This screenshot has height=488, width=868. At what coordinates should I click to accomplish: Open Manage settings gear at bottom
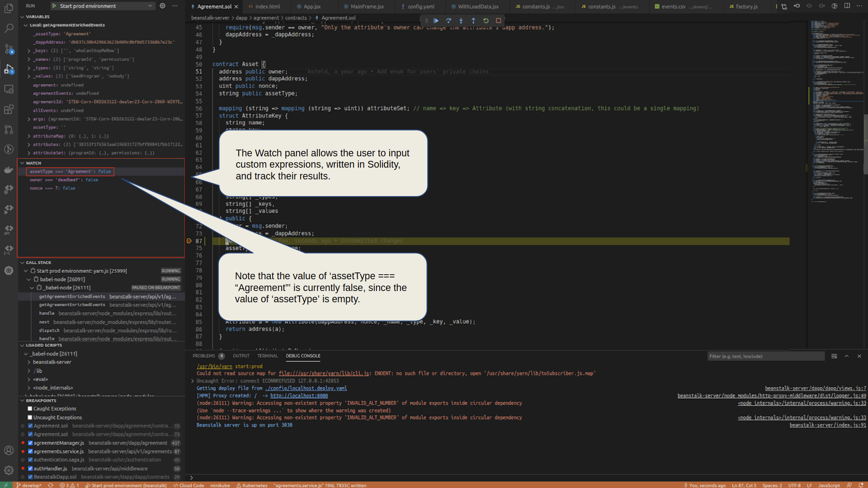point(9,470)
